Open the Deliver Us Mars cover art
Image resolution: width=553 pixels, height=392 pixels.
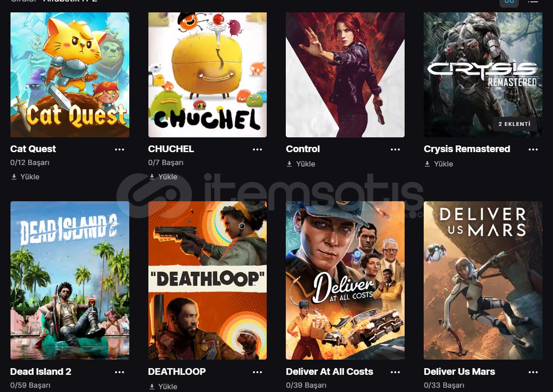pos(483,280)
